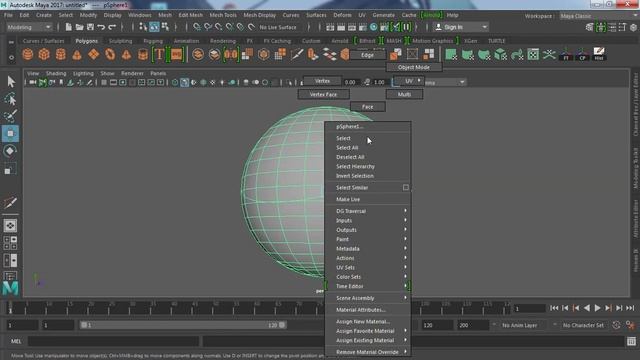This screenshot has height=360, width=640.
Task: Create a polygon cube from shelf
Action: 44,54
